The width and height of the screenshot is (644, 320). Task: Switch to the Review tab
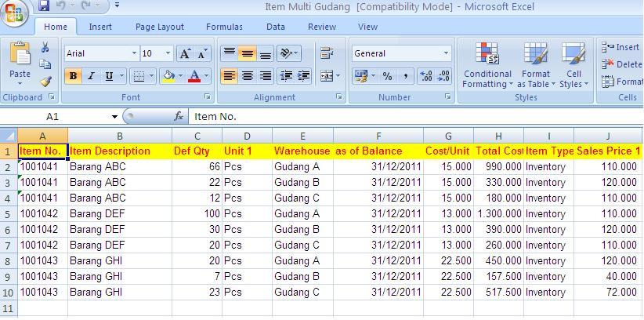(322, 27)
